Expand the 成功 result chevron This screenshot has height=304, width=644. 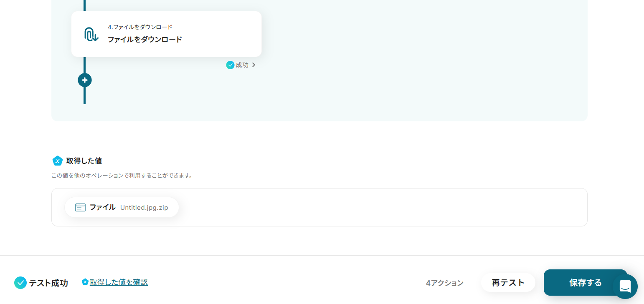(x=254, y=65)
